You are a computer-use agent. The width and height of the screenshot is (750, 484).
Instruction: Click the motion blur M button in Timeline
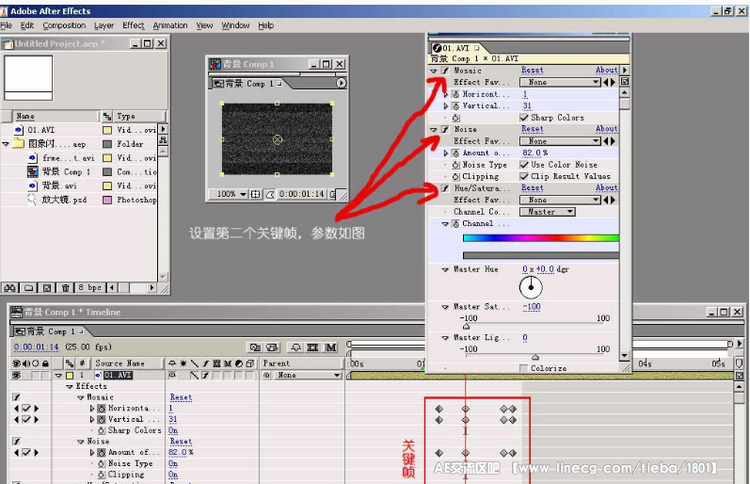pos(331,347)
